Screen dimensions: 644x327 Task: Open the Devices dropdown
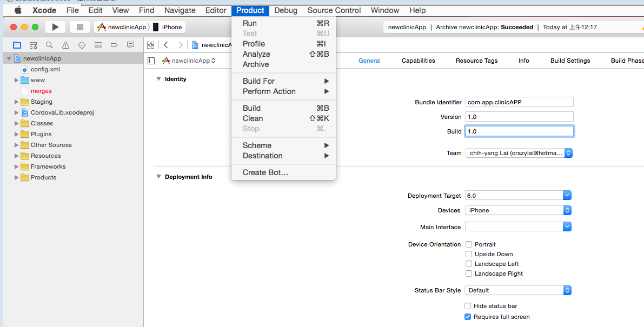(x=519, y=210)
